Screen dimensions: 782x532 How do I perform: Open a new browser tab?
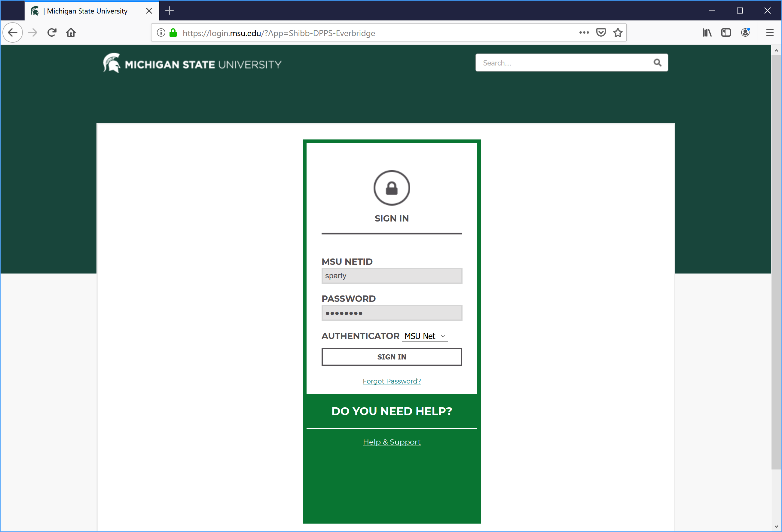170,11
